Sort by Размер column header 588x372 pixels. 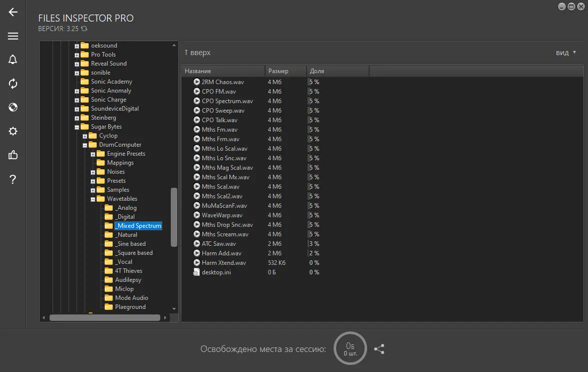pyautogui.click(x=286, y=71)
